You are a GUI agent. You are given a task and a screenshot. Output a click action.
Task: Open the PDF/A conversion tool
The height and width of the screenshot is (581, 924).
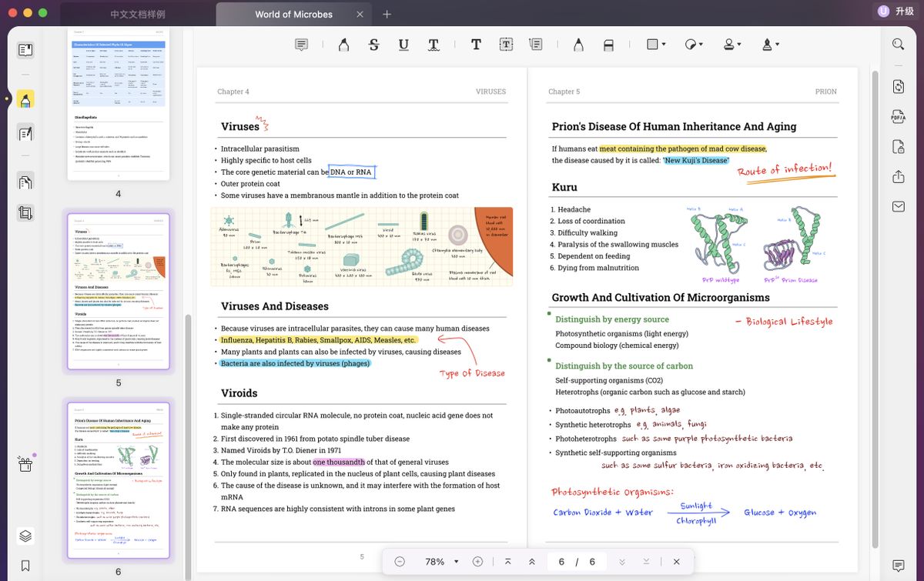tap(898, 116)
